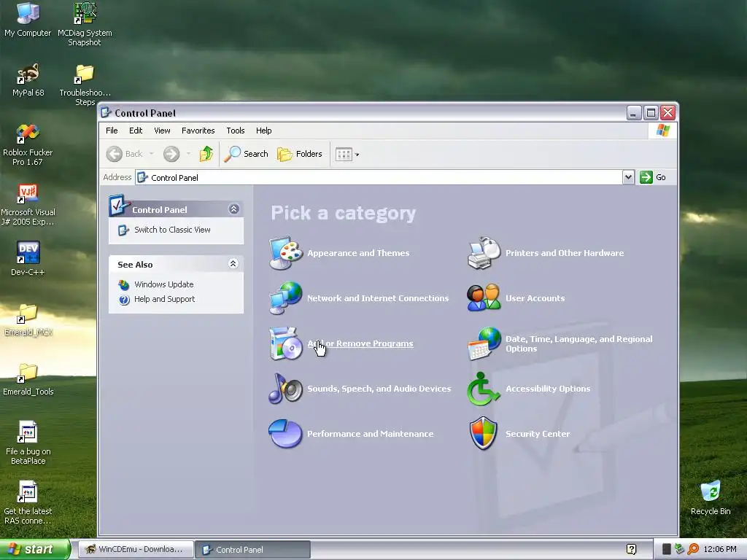Click the Control Panel taskbar button
This screenshot has width=747, height=560.
[253, 549]
